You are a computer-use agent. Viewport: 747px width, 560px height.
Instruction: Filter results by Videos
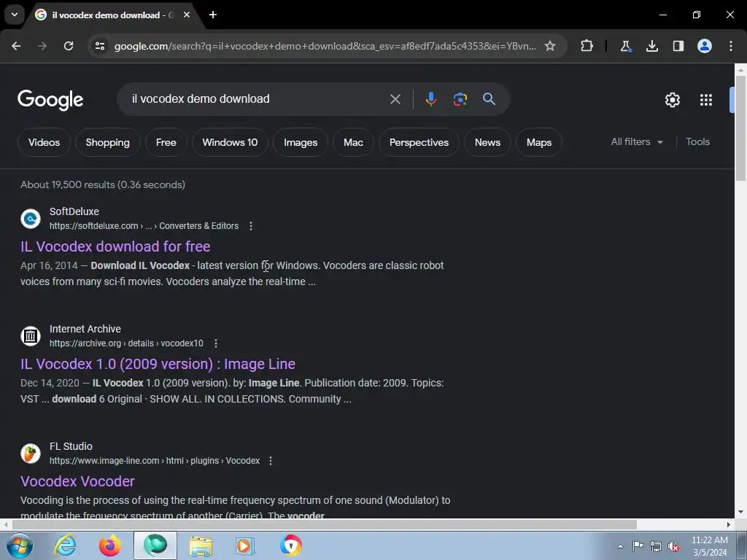point(44,142)
